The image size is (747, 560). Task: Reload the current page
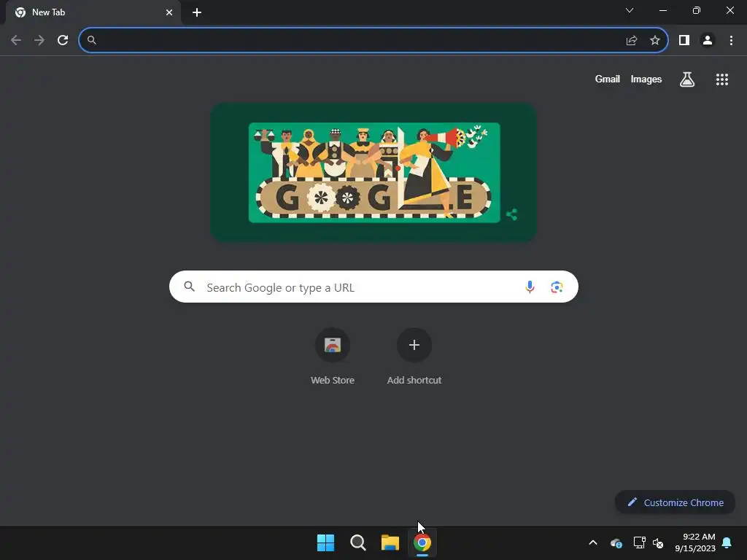[63, 41]
